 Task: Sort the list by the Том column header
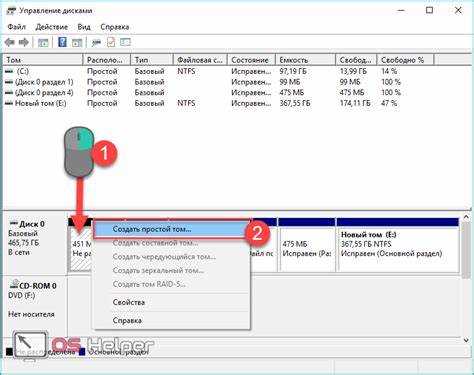[x=42, y=60]
